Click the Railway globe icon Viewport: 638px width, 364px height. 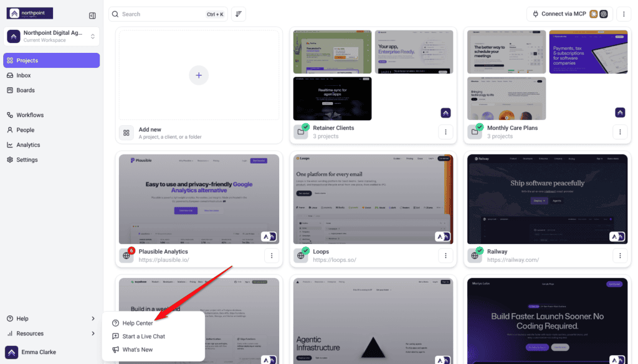click(x=474, y=256)
